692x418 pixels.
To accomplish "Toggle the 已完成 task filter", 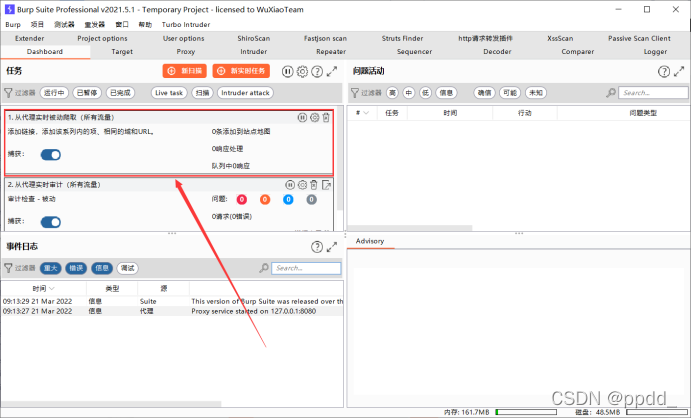I will (x=120, y=93).
